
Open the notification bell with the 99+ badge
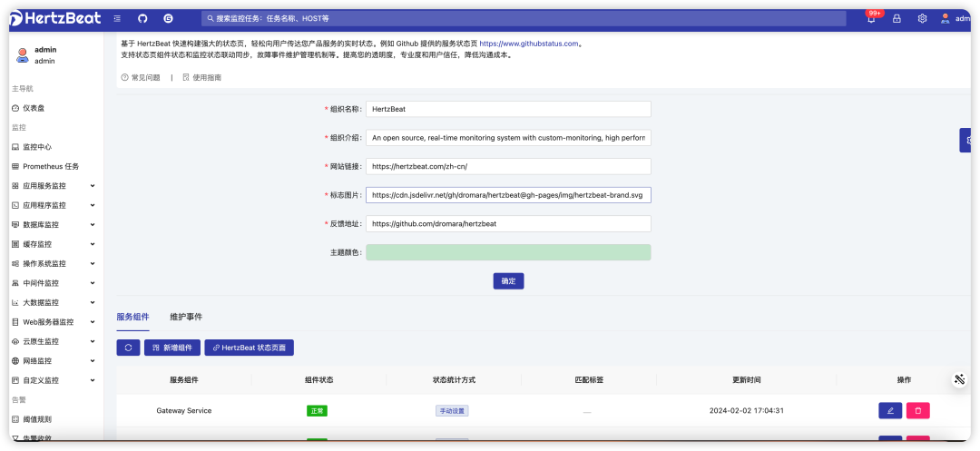(x=871, y=18)
